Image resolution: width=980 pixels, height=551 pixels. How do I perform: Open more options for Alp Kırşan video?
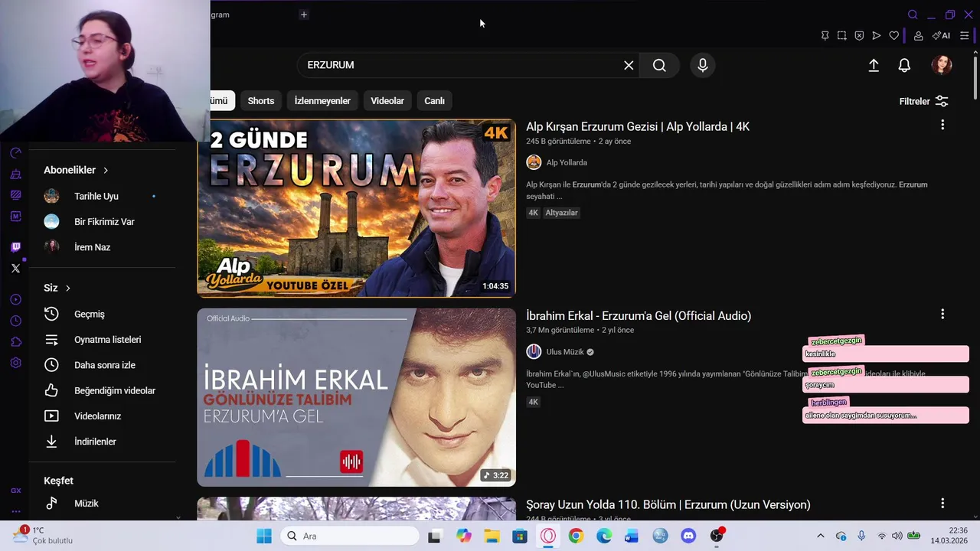942,125
